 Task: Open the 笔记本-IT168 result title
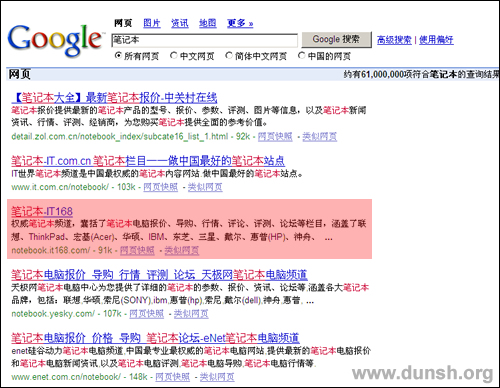pyautogui.click(x=42, y=211)
